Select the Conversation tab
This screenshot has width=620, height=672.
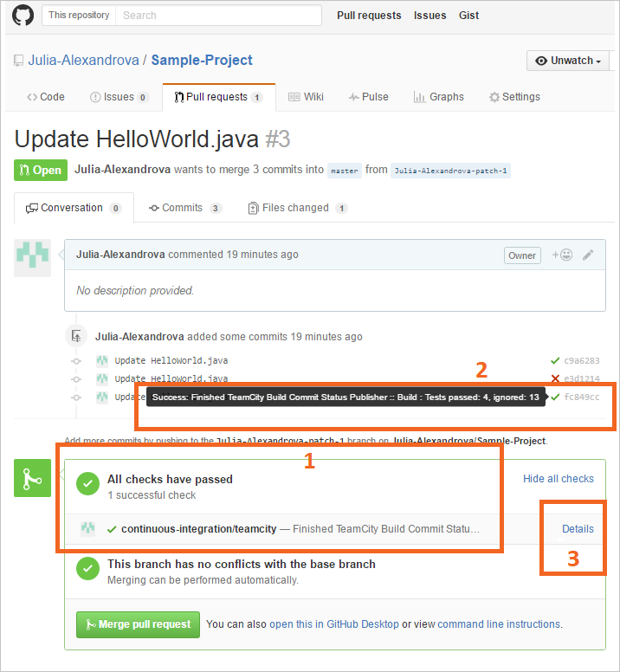tap(74, 208)
